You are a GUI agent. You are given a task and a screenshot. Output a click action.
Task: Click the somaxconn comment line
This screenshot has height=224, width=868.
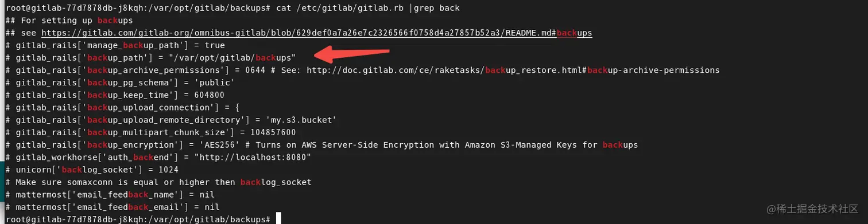click(x=158, y=182)
